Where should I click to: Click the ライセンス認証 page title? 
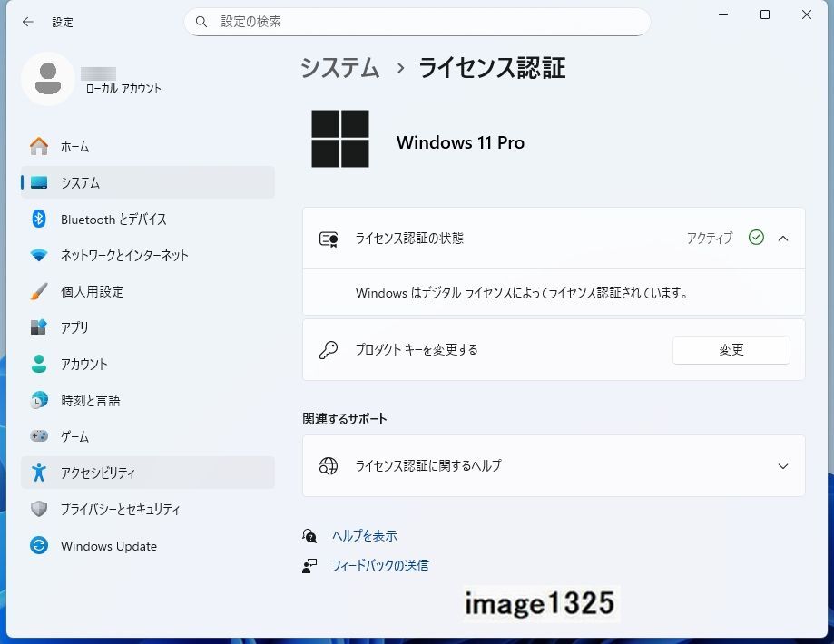pyautogui.click(x=492, y=68)
